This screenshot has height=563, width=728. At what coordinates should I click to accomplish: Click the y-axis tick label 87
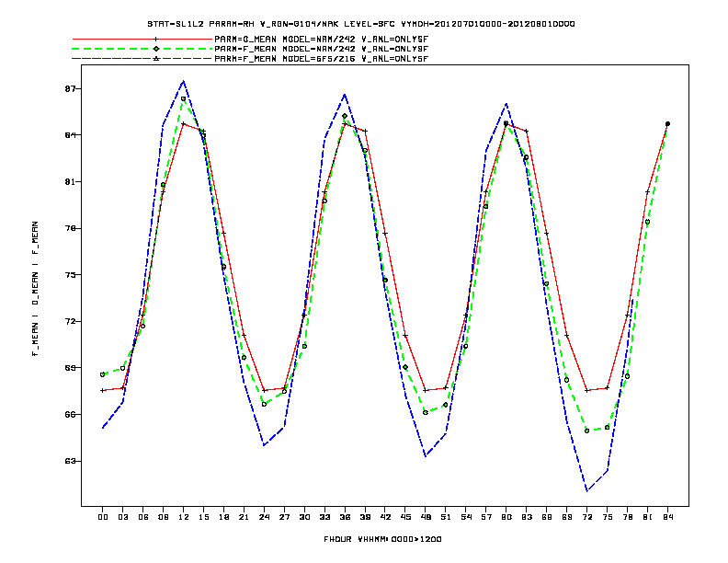(70, 88)
